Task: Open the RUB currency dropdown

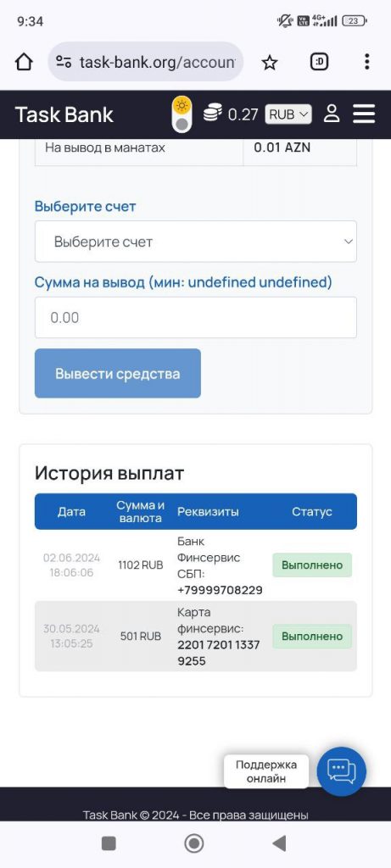Action: [288, 114]
